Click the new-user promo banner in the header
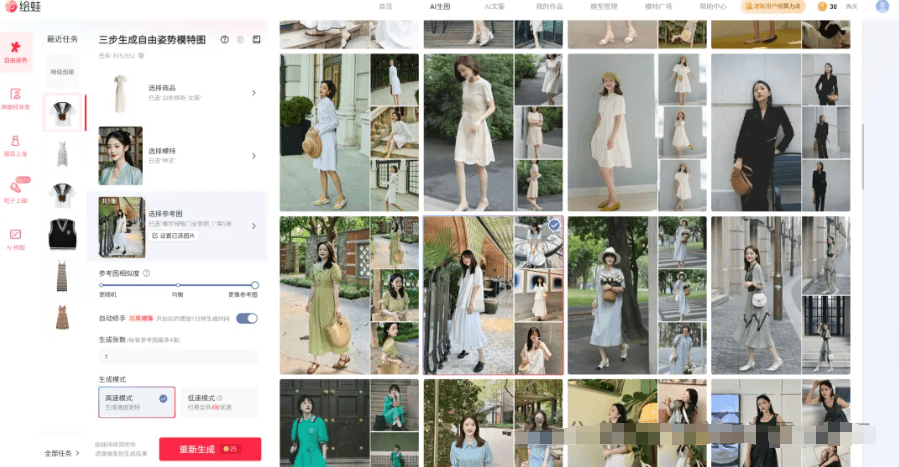 pos(773,6)
